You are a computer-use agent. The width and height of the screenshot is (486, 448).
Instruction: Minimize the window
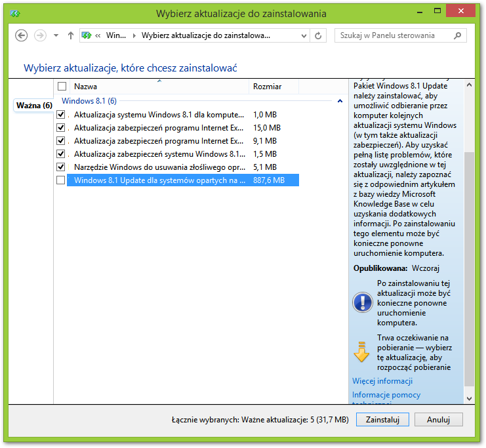tap(420, 12)
